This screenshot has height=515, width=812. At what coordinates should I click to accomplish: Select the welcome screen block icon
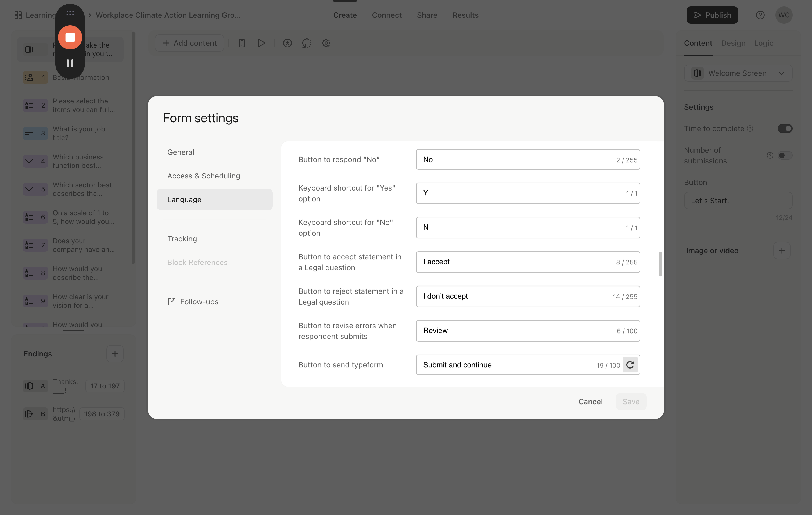[29, 49]
